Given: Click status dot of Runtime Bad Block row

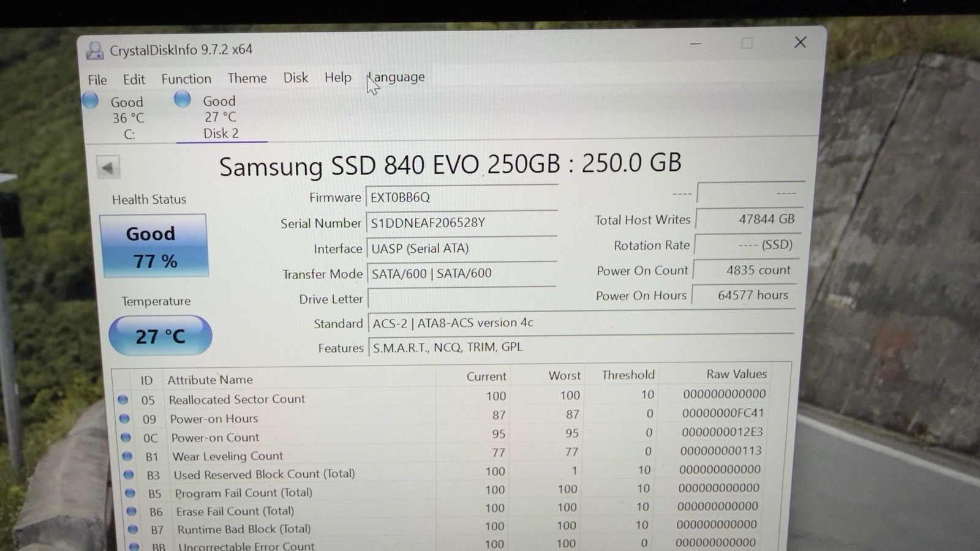Looking at the screenshot, I should (133, 529).
